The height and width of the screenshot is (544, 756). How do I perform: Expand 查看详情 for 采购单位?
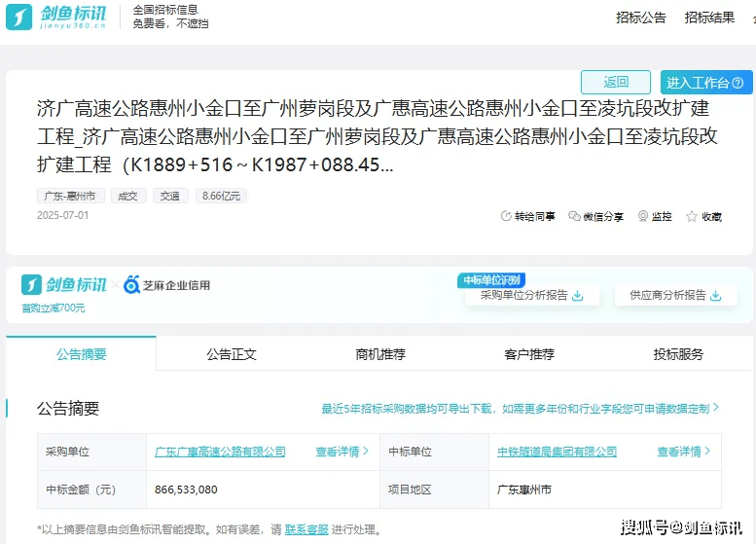[x=342, y=452]
